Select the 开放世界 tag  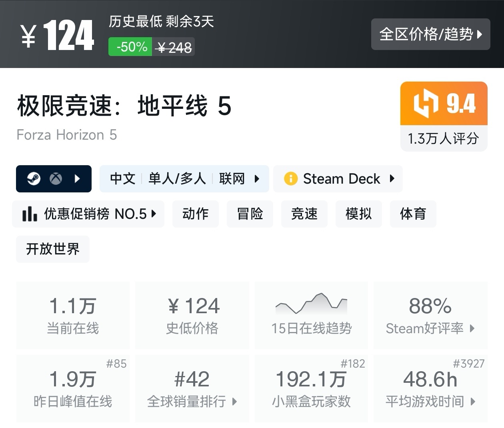(x=53, y=249)
